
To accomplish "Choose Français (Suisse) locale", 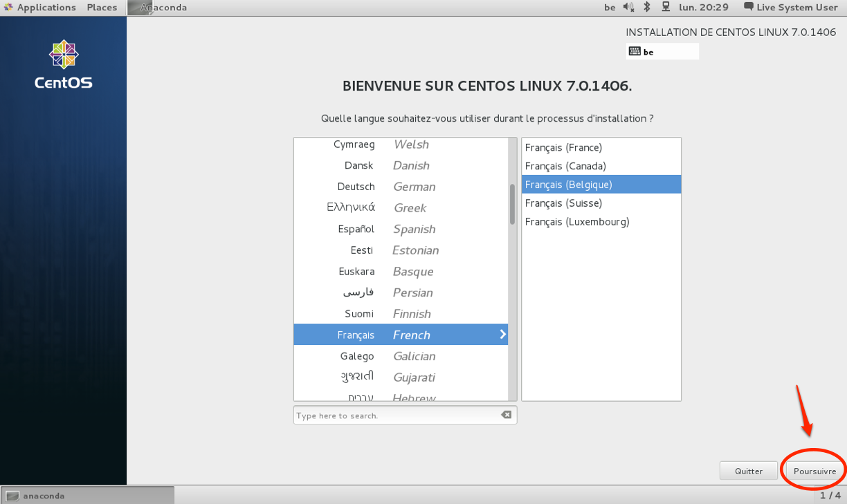I will point(601,203).
